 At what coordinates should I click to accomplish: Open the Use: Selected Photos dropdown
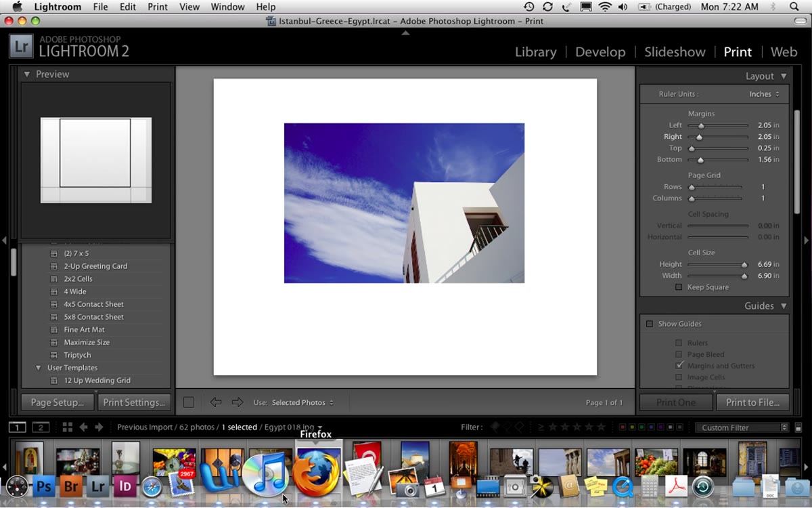[302, 402]
